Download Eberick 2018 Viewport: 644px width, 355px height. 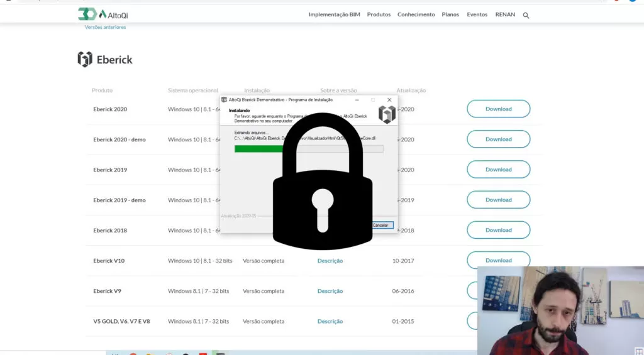[x=498, y=230]
